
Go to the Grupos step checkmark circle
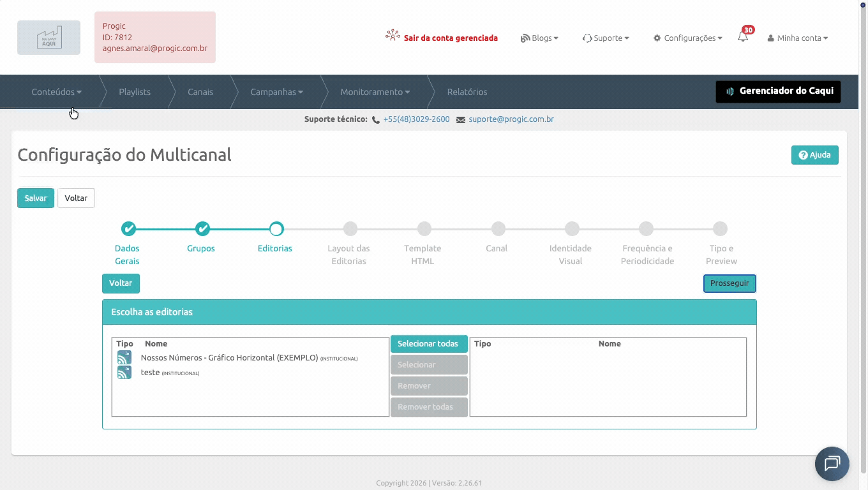[202, 228]
